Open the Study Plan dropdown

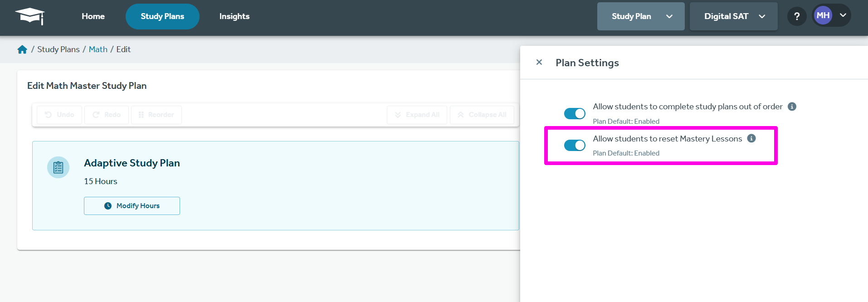tap(640, 16)
